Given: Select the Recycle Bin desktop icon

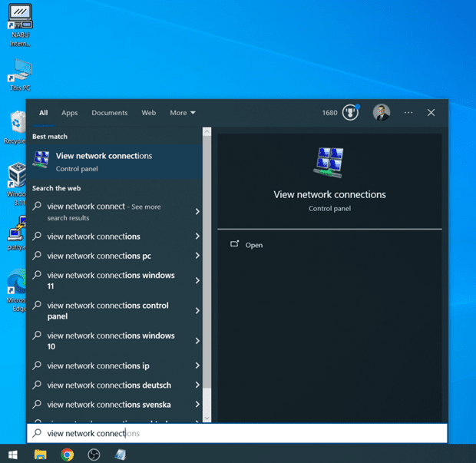Looking at the screenshot, I should point(16,127).
